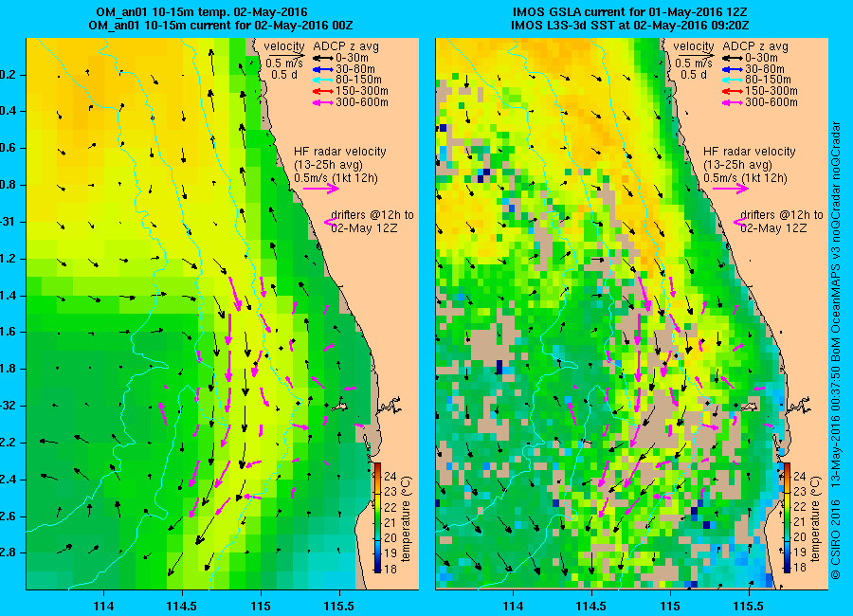Image resolution: width=853 pixels, height=616 pixels.
Task: Click the 18 tick on left colour bar
Action: [x=390, y=570]
